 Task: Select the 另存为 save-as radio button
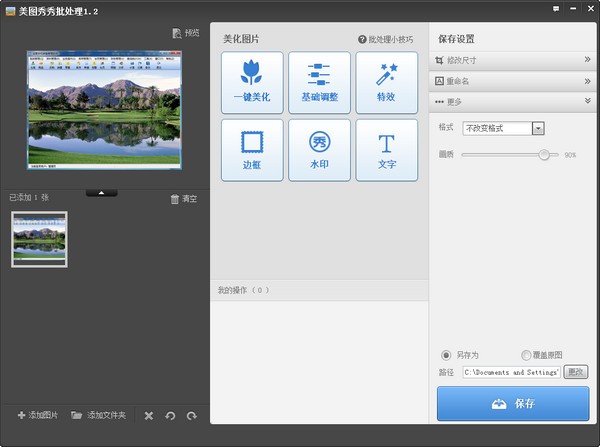(x=446, y=355)
